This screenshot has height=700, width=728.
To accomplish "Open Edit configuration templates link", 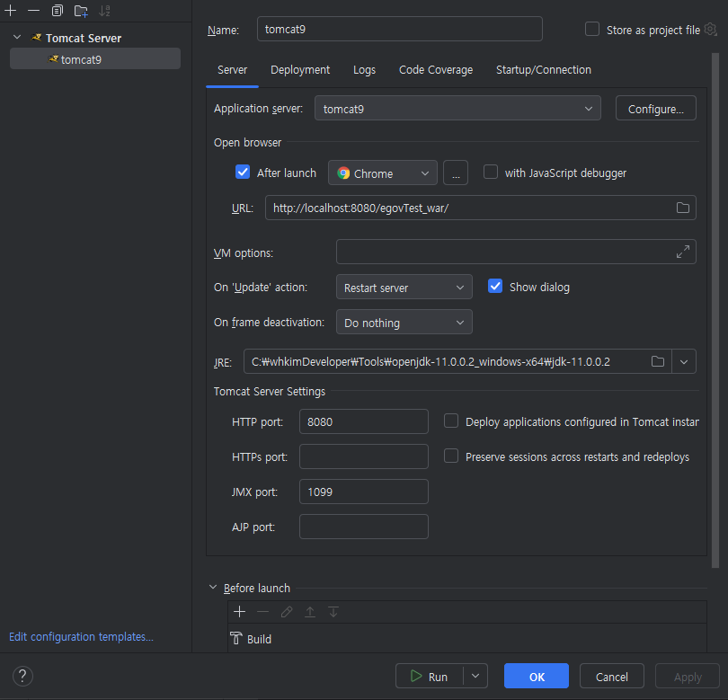I will (x=81, y=636).
